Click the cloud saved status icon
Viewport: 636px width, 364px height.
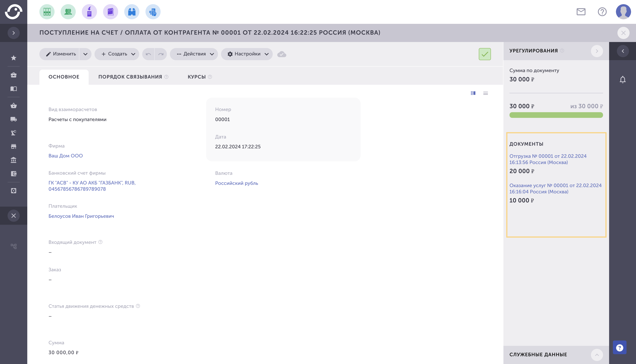click(282, 54)
